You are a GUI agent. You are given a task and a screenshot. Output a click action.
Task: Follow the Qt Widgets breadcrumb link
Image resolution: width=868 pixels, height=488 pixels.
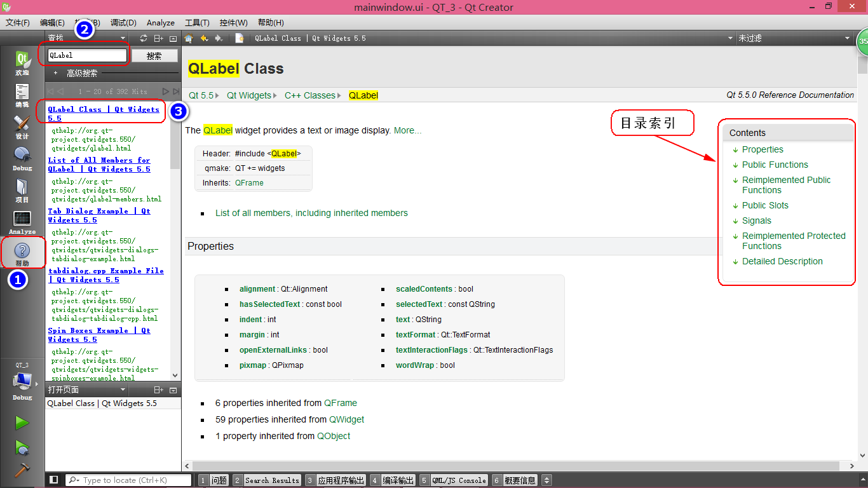pos(249,95)
